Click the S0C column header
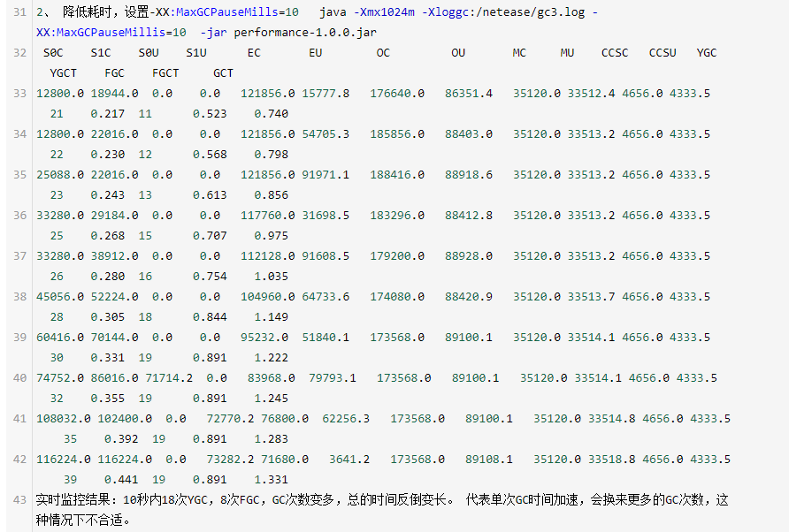The height and width of the screenshot is (532, 789). [x=53, y=53]
